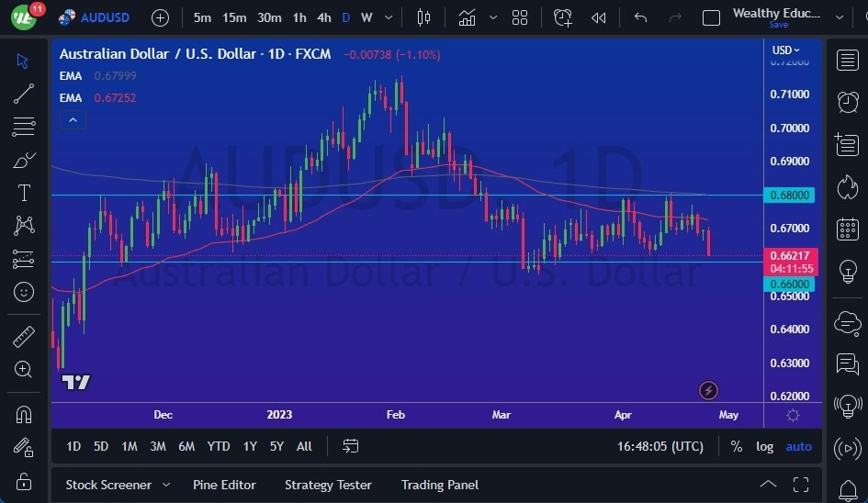Open the alerts panel clock icon
The image size is (868, 503).
coord(848,102)
